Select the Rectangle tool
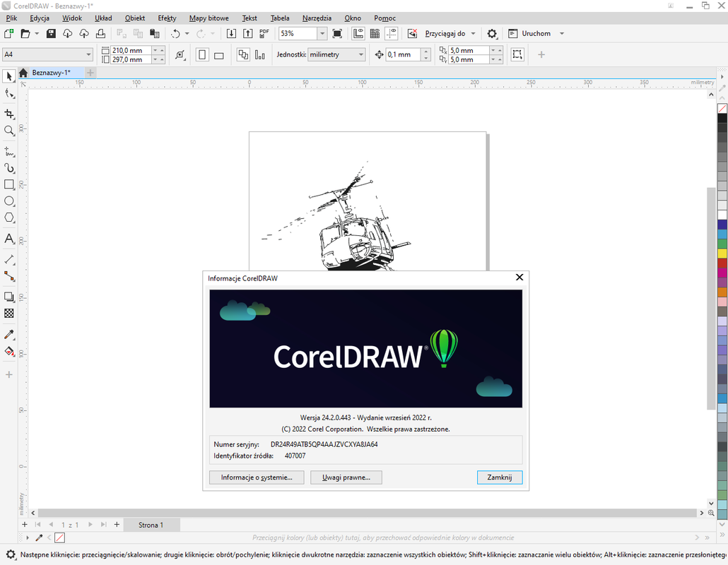Viewport: 728px width, 565px height. [x=8, y=184]
